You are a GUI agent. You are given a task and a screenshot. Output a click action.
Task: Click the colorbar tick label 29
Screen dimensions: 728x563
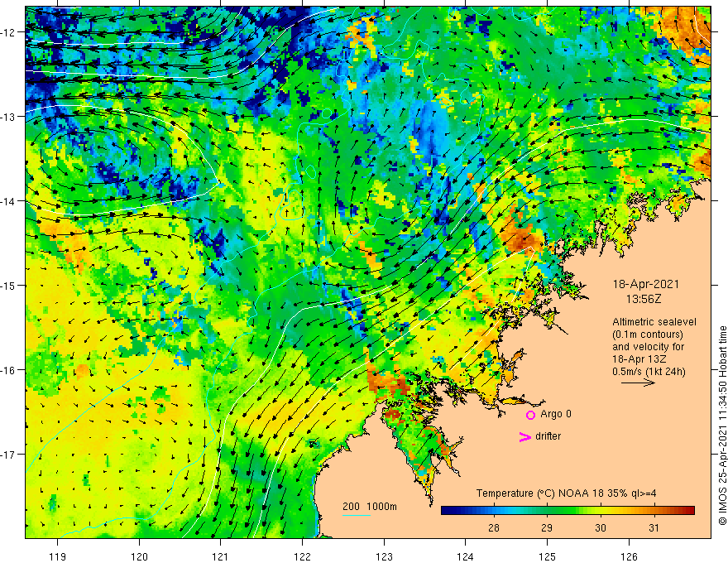tap(547, 527)
